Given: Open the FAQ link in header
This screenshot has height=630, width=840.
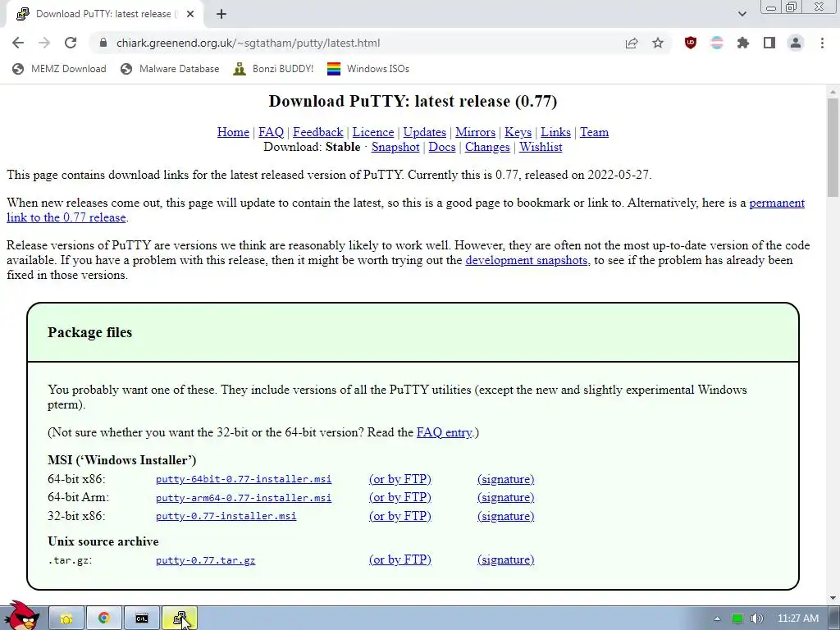Looking at the screenshot, I should (x=271, y=132).
